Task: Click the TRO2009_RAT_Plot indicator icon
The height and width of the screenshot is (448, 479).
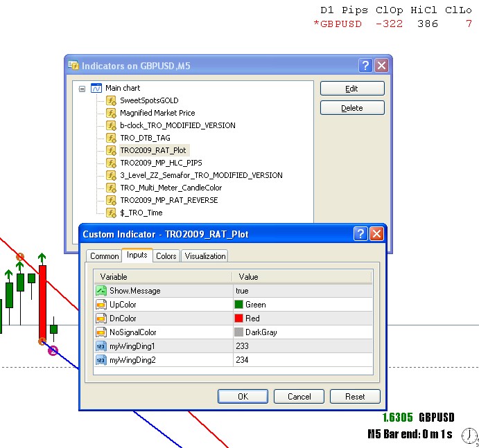Action: (x=111, y=150)
